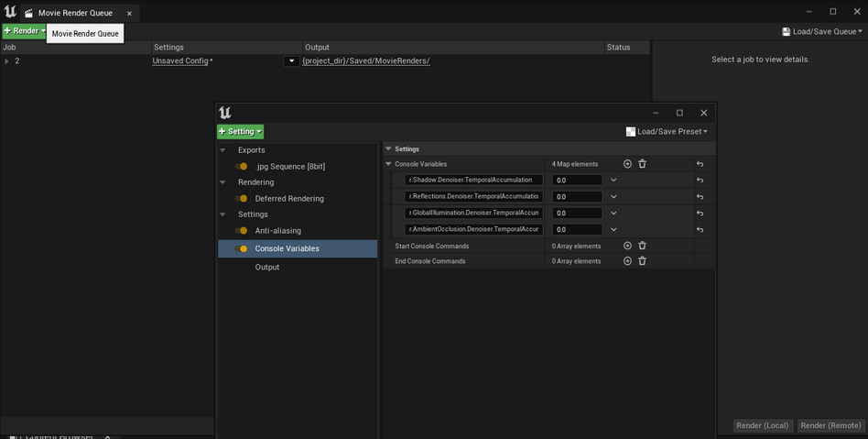Click the r.GlobalIllumination.Denoiser value field
The height and width of the screenshot is (439, 868).
point(577,214)
